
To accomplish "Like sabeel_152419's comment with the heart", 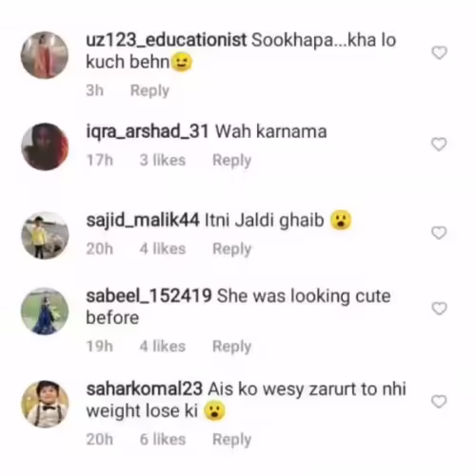I will click(x=440, y=308).
